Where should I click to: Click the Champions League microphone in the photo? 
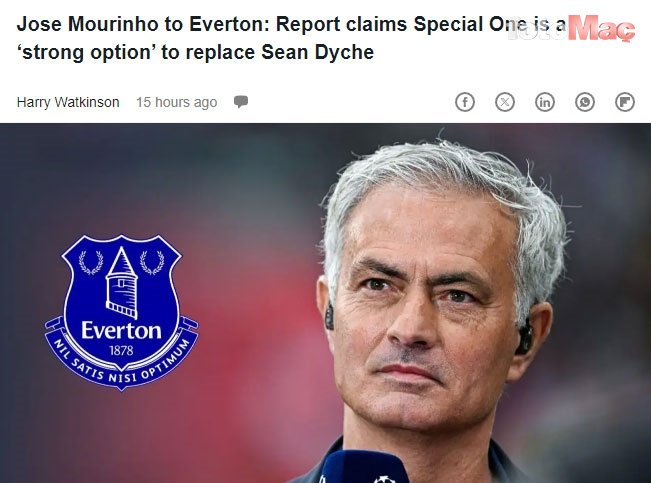(363, 467)
